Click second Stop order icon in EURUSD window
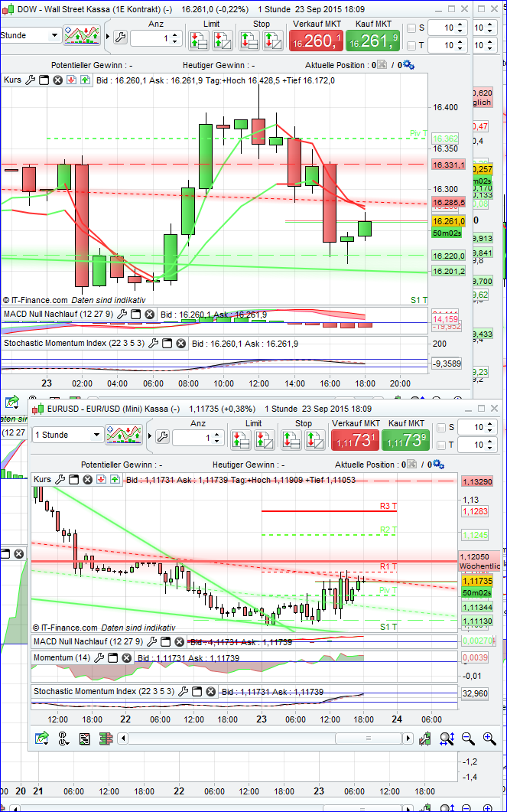Image resolution: width=507 pixels, height=812 pixels. [x=314, y=439]
